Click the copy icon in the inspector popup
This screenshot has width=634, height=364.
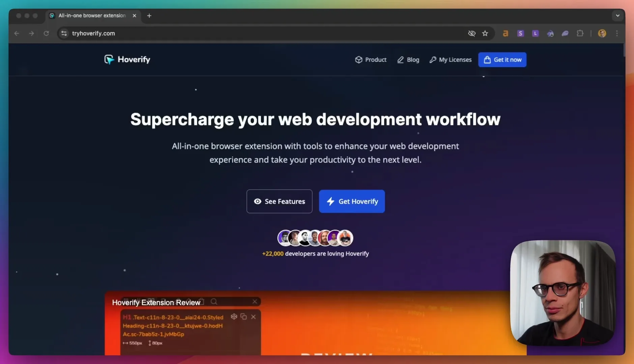pyautogui.click(x=243, y=317)
